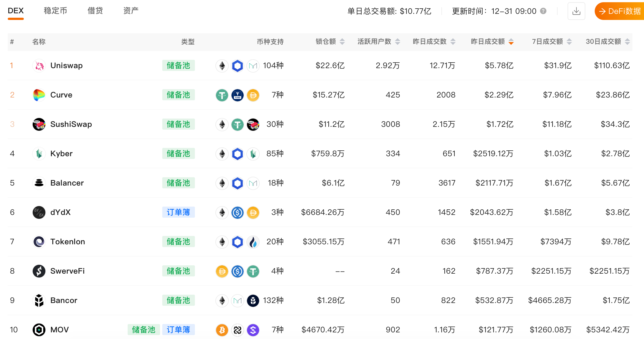Click the Huobi flame token icon in Tokenlon row
The width and height of the screenshot is (644, 339).
click(x=253, y=242)
